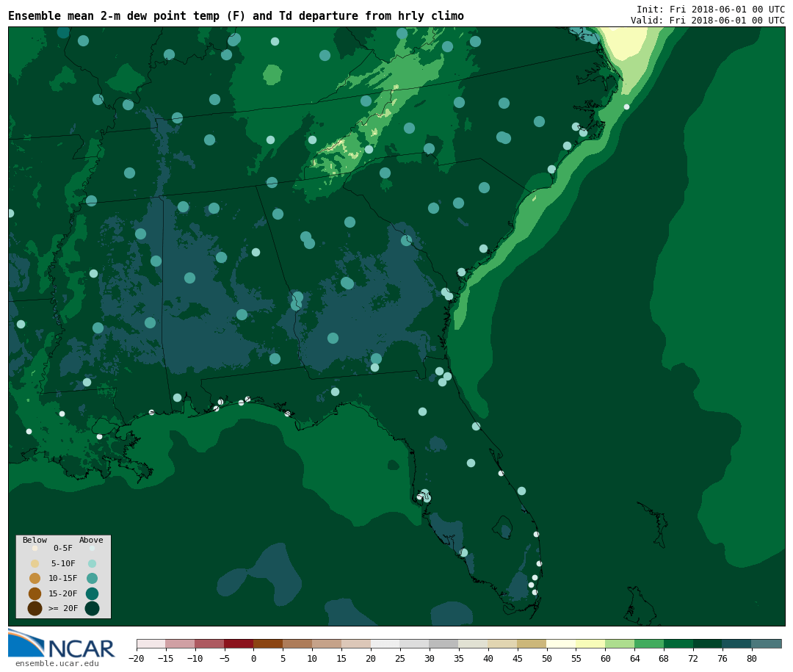793x672 pixels.
Task: Select the brown swatch between 0 and 5
Action: (268, 644)
